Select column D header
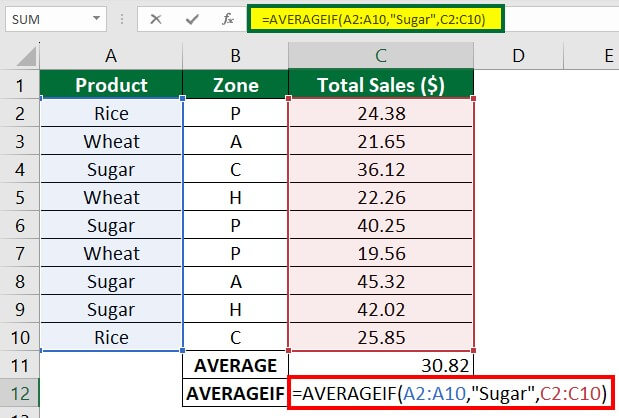 [517, 57]
